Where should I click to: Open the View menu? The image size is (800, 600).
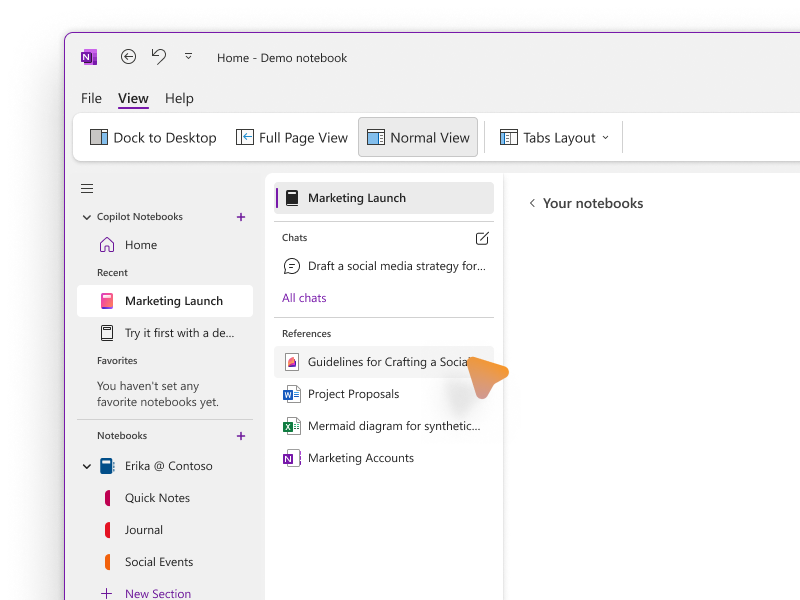pyautogui.click(x=133, y=98)
